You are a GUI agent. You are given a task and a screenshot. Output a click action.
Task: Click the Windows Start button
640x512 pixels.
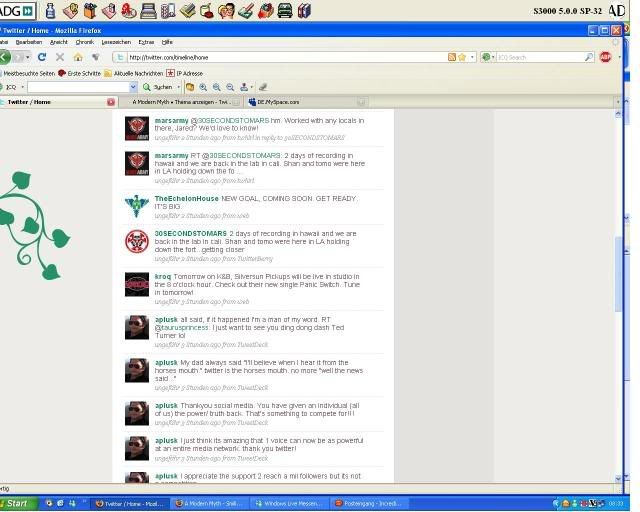click(17, 504)
